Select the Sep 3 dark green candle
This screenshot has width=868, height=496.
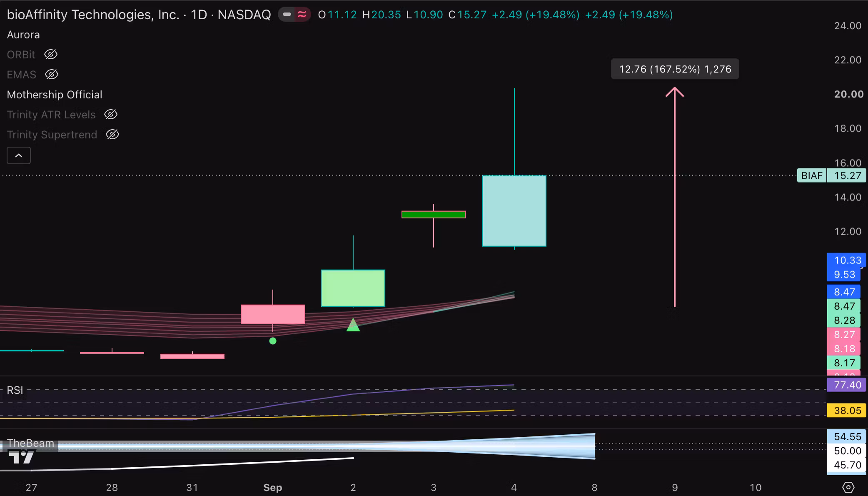[434, 215]
